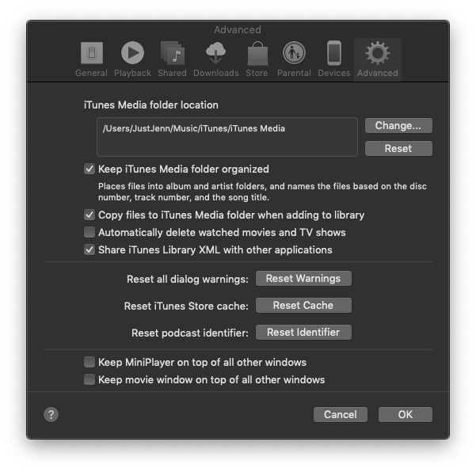Image resolution: width=476 pixels, height=472 pixels.
Task: Click the "Reset podcast identifier:" label
Action: pyautogui.click(x=190, y=333)
